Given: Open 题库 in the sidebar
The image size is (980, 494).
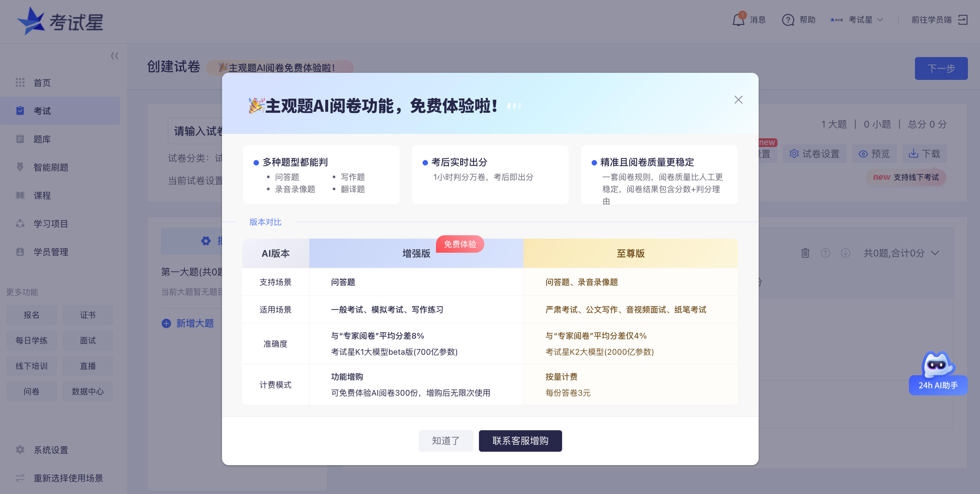Looking at the screenshot, I should click(x=60, y=139).
